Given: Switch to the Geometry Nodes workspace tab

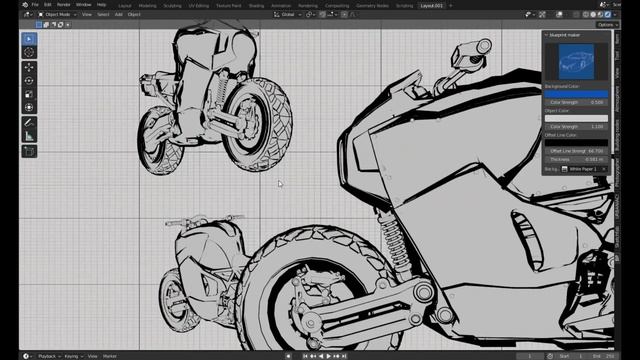Looking at the screenshot, I should coord(372,6).
